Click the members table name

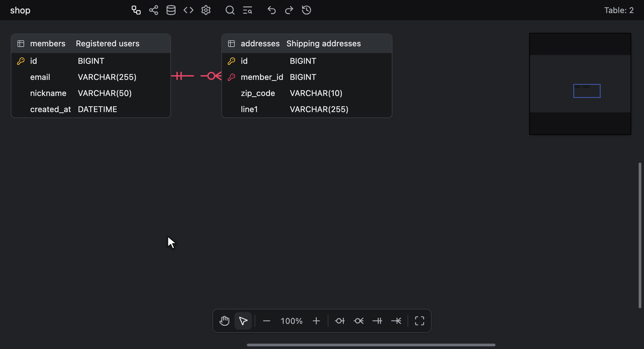(48, 44)
